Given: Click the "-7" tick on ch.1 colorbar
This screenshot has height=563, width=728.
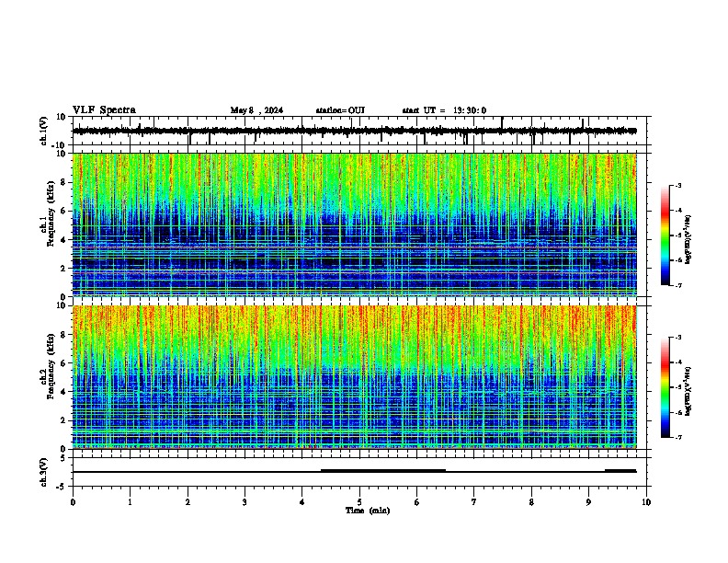Looking at the screenshot, I should pos(677,285).
